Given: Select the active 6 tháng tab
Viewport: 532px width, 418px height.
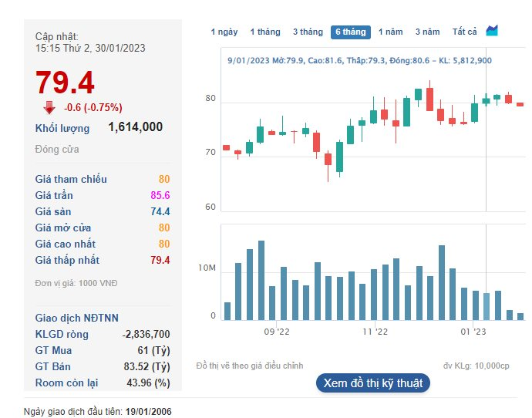Looking at the screenshot, I should 351,32.
